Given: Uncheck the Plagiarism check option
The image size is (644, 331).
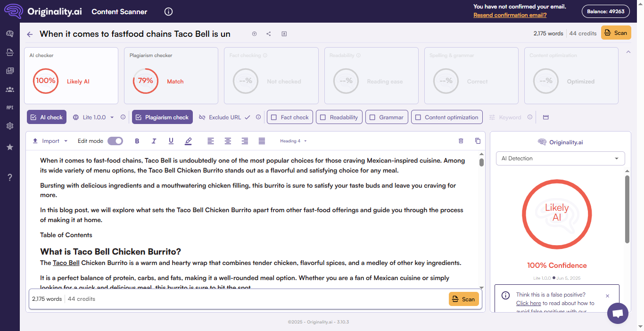Looking at the screenshot, I should click(162, 117).
